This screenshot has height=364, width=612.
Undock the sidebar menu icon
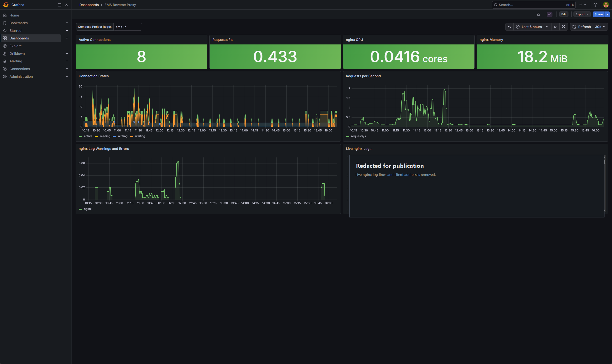click(59, 5)
